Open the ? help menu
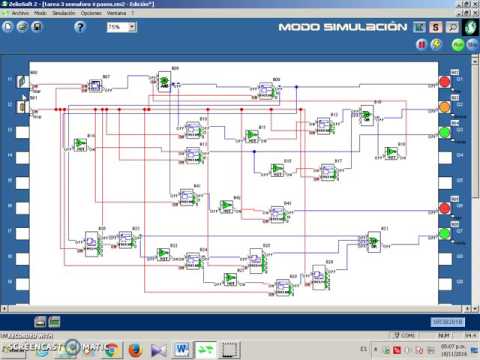The image size is (480, 360). coord(132,13)
